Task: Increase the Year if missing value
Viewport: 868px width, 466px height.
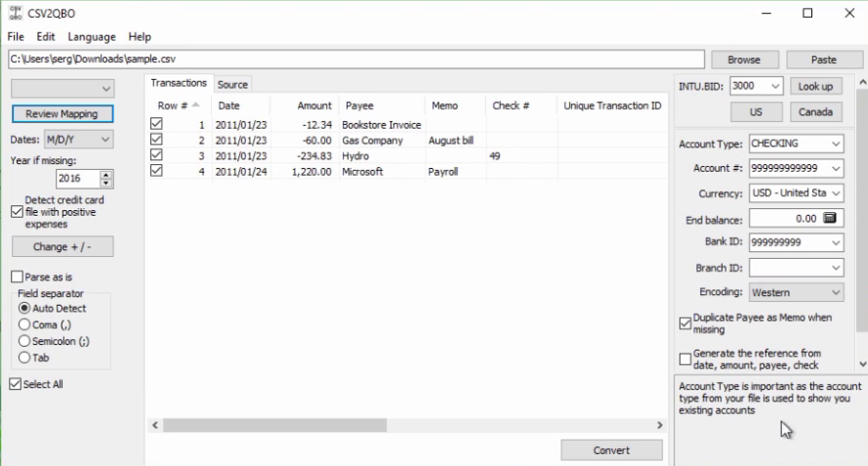Action: click(x=105, y=175)
